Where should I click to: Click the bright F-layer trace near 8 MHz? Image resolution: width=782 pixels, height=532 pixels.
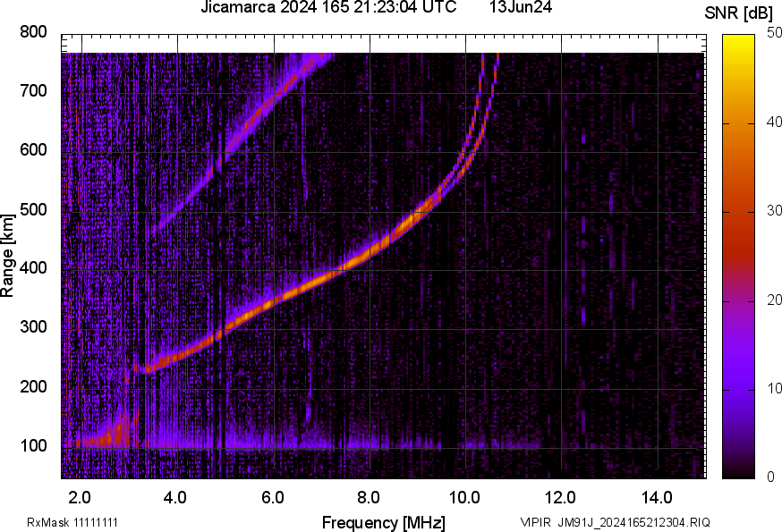click(x=370, y=252)
